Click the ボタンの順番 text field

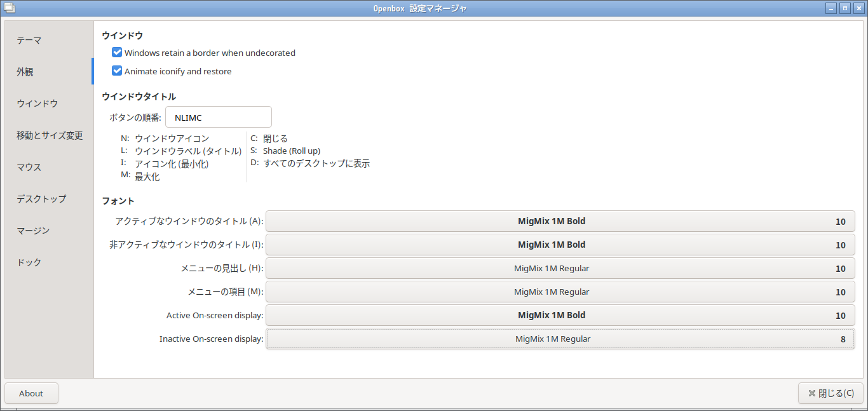click(x=218, y=118)
